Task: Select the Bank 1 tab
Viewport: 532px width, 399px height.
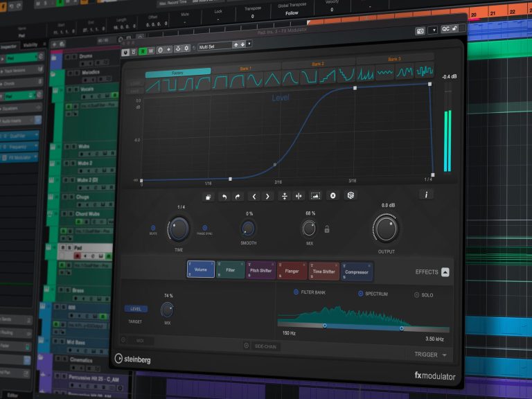Action: point(245,68)
